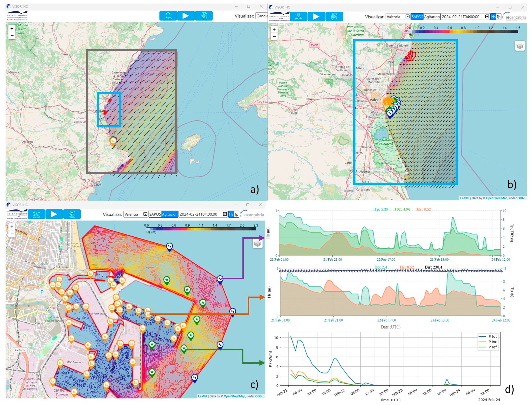Click the flowchart diagram icon in panel c
The height and width of the screenshot is (405, 532).
[36, 214]
